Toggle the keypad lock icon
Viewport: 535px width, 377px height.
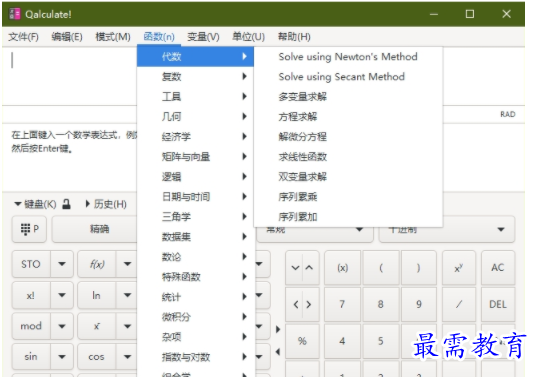tap(67, 204)
